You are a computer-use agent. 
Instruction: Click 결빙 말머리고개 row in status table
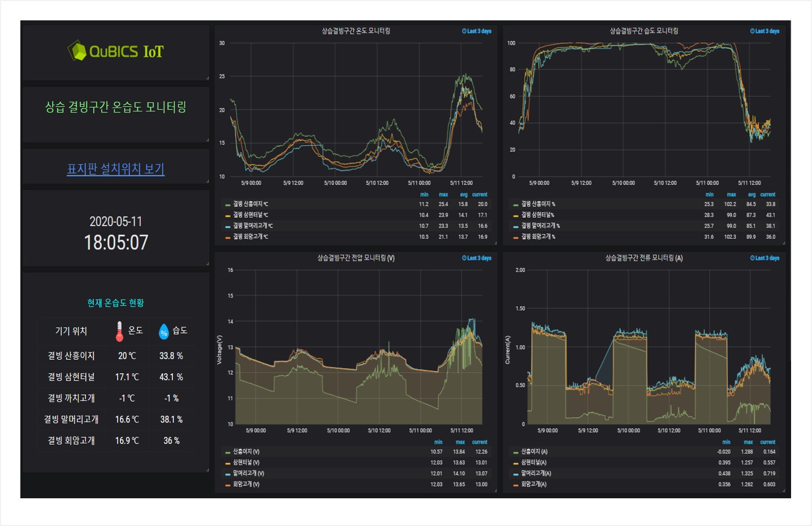pyautogui.click(x=115, y=419)
